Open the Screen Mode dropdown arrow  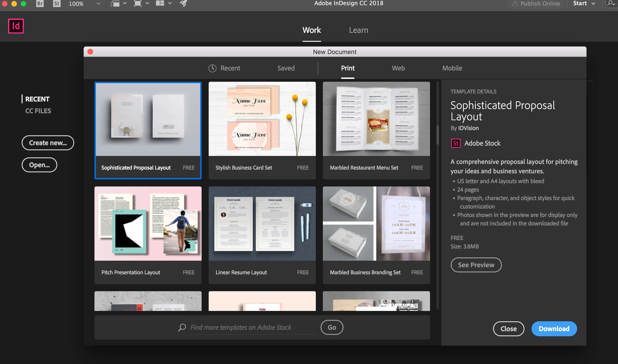pyautogui.click(x=147, y=4)
